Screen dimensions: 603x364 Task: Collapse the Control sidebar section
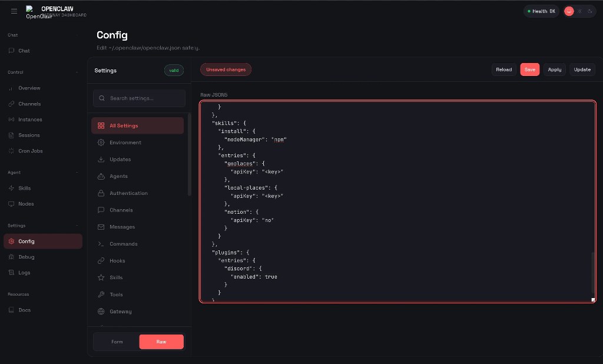[x=77, y=72]
